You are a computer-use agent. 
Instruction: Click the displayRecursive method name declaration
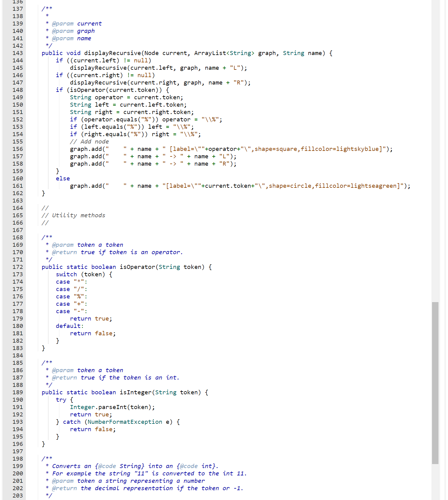point(113,53)
